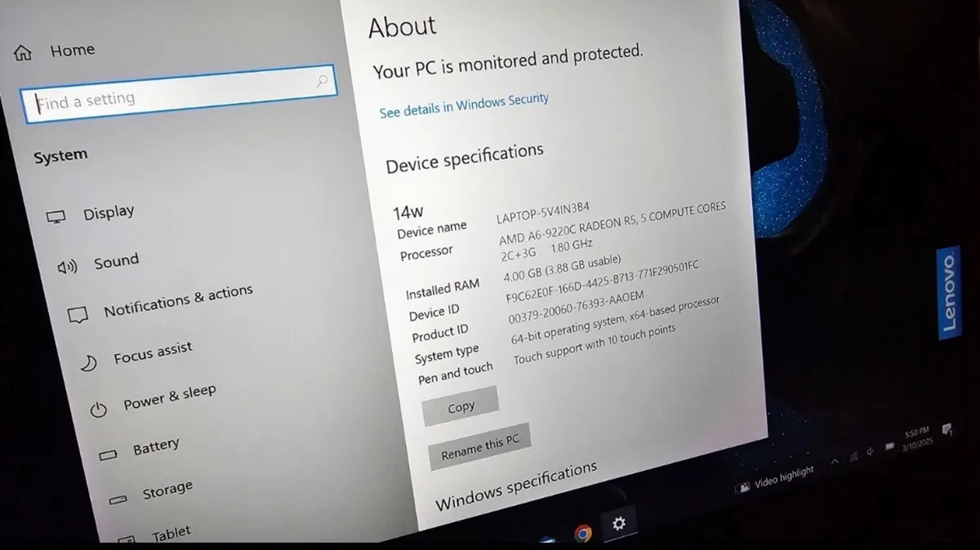Open Google Chrome from the taskbar

tap(582, 534)
